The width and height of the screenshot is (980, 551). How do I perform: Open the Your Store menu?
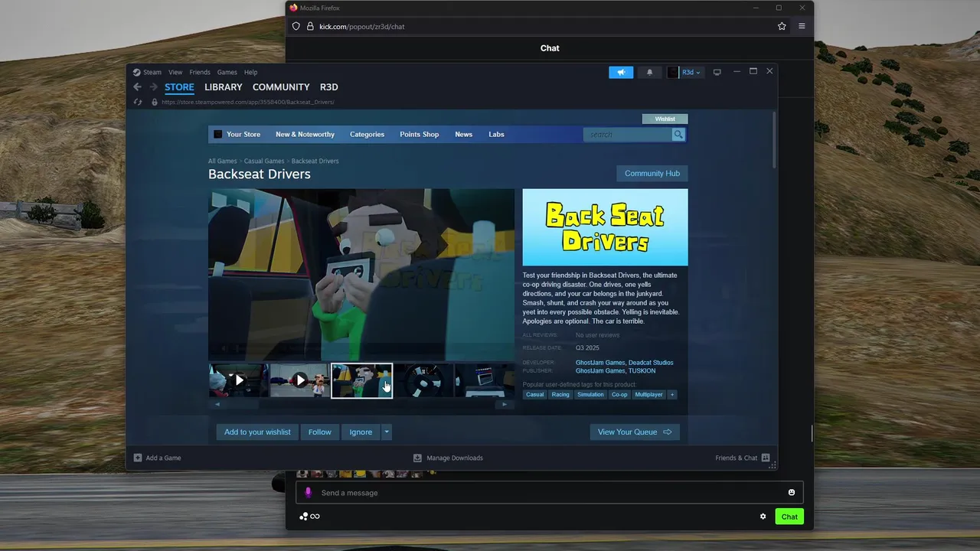243,135
